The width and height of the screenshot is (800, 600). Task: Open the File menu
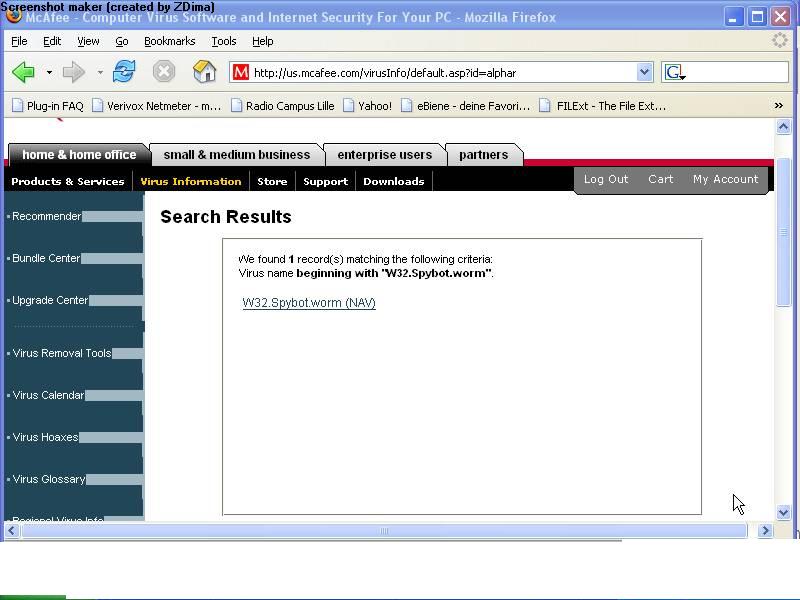(19, 41)
